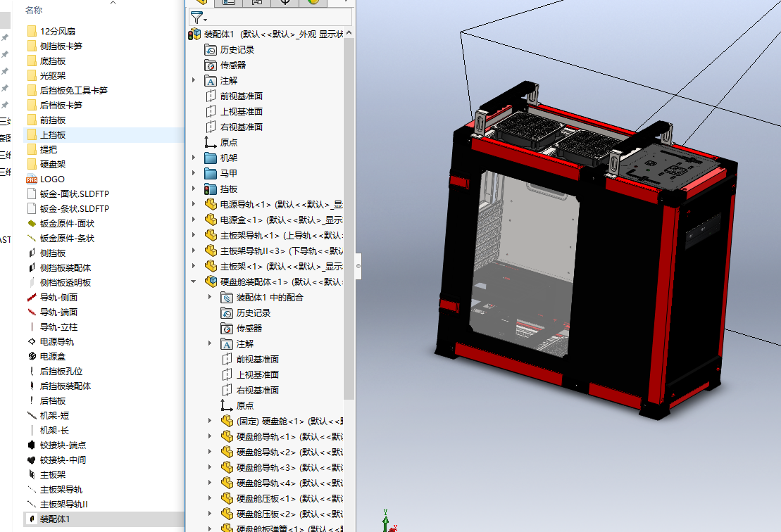781x532 pixels.
Task: Select the 钣金-条状.SLDFTP file in Explorer
Action: (75, 208)
